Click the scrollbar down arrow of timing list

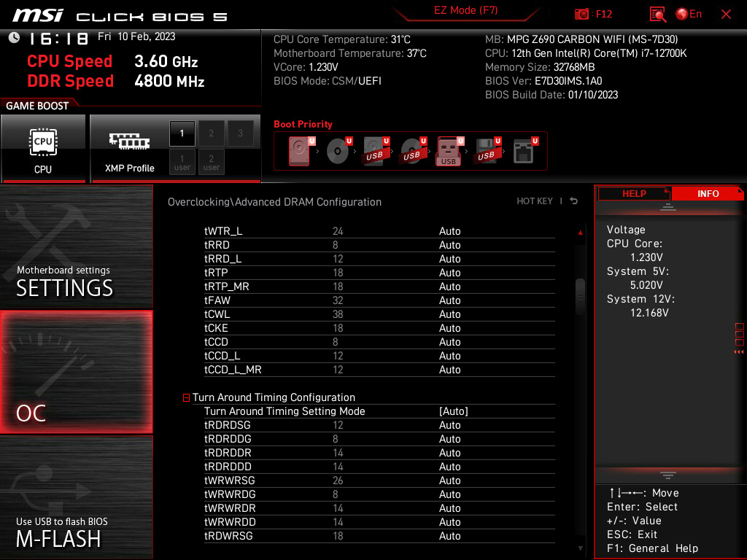click(580, 548)
